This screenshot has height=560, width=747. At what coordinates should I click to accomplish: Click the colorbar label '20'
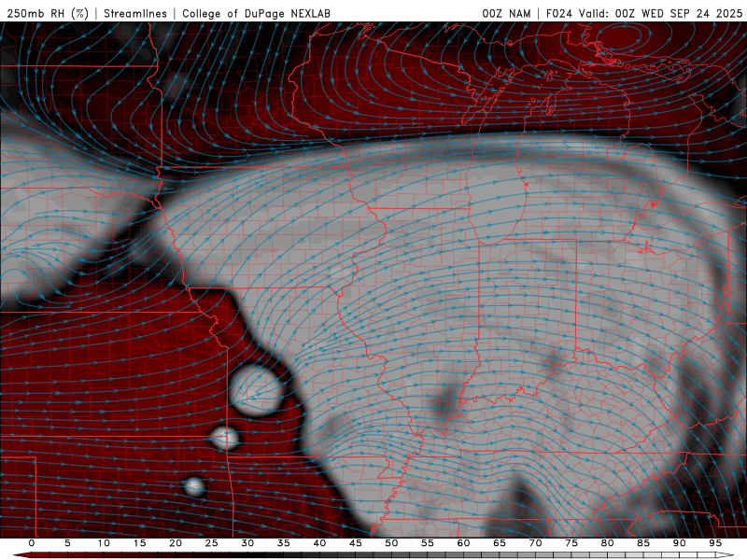click(x=176, y=543)
